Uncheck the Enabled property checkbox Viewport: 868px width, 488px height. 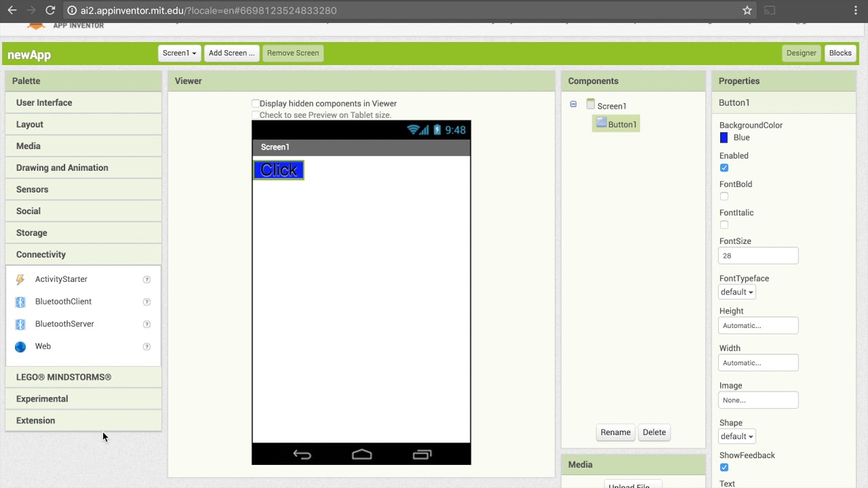coord(724,168)
